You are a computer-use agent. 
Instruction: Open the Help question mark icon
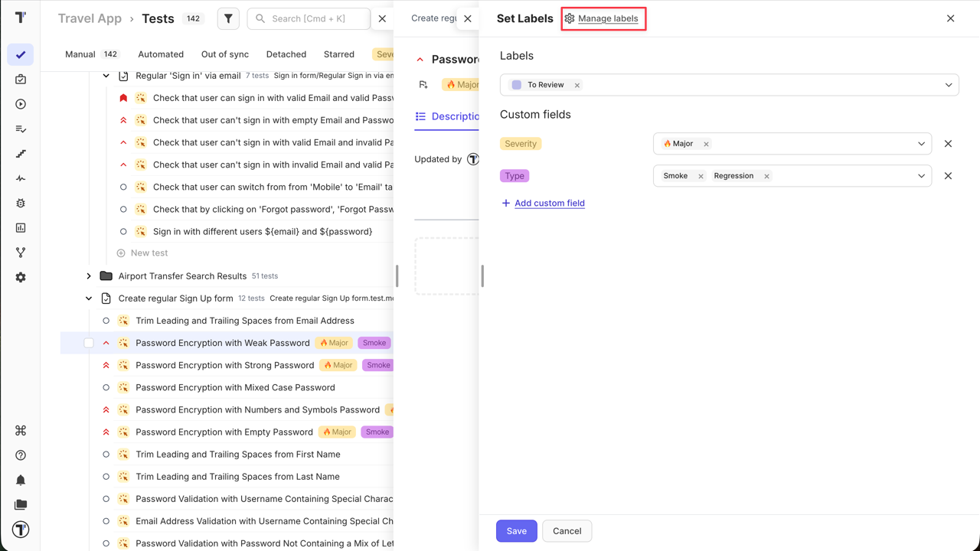point(21,455)
